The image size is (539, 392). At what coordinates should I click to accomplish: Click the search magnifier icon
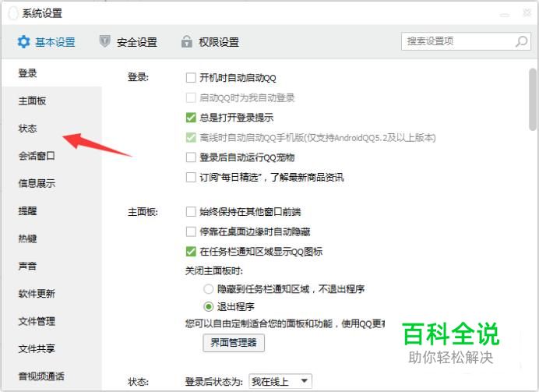[521, 41]
